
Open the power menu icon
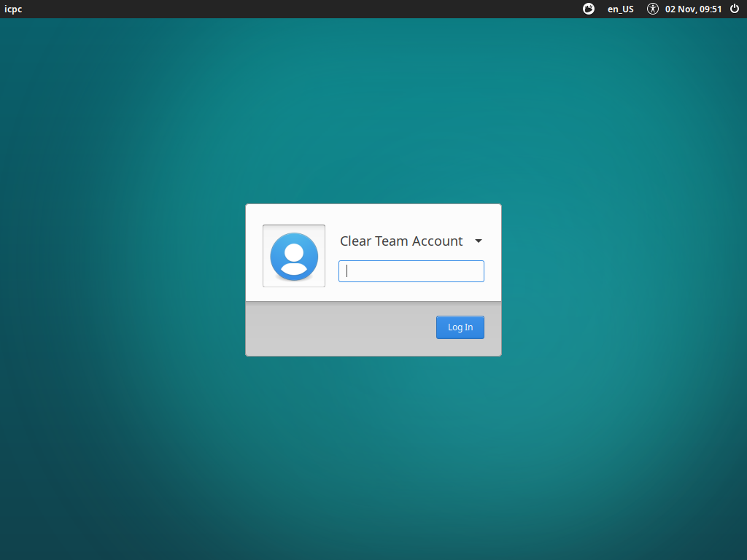click(735, 9)
